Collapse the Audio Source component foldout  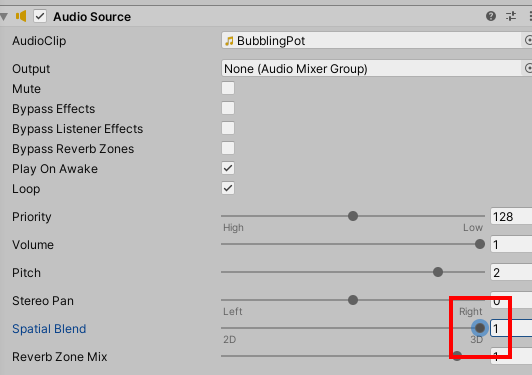pyautogui.click(x=4, y=17)
